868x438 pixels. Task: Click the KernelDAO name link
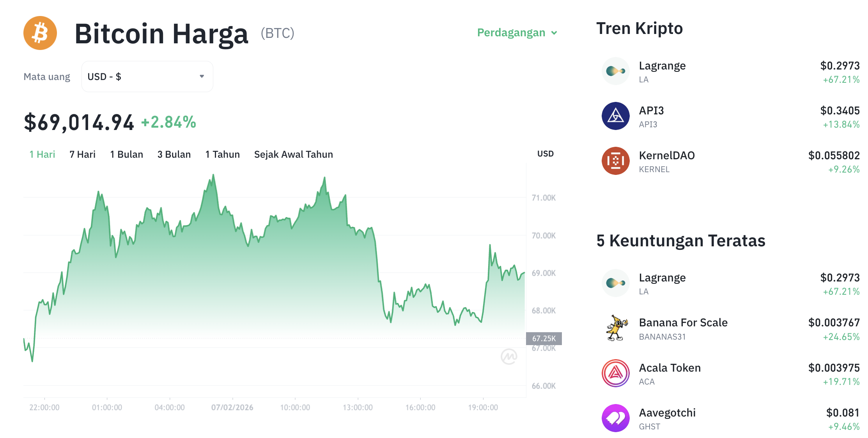click(667, 155)
